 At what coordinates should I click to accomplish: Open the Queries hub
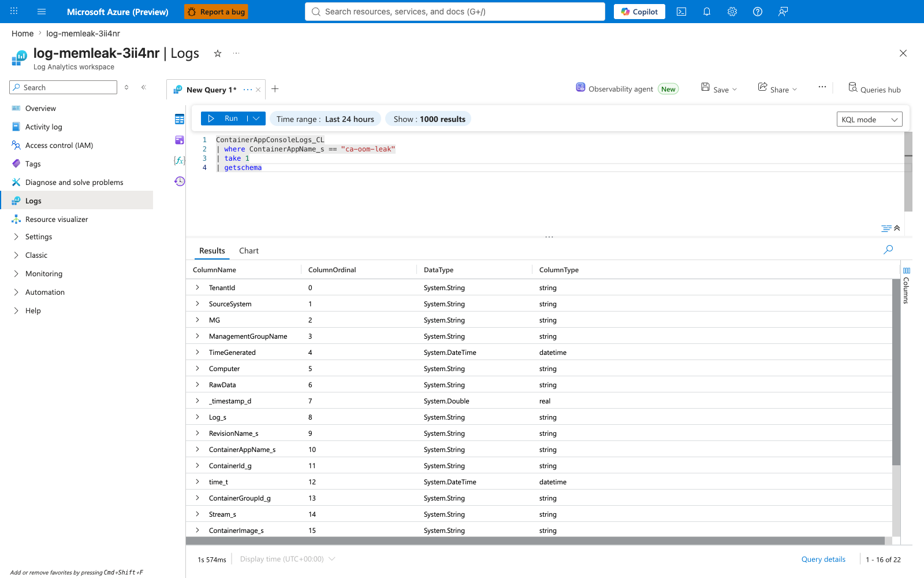[874, 89]
